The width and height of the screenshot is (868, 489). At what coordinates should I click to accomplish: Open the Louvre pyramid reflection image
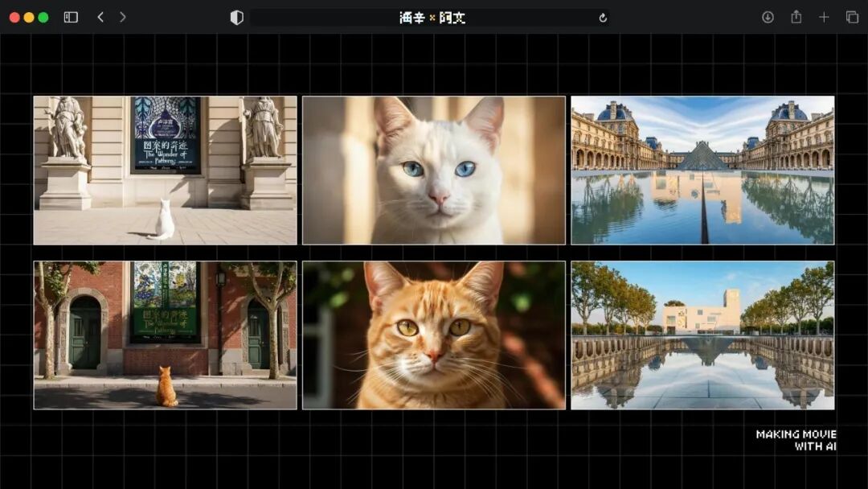[702, 170]
